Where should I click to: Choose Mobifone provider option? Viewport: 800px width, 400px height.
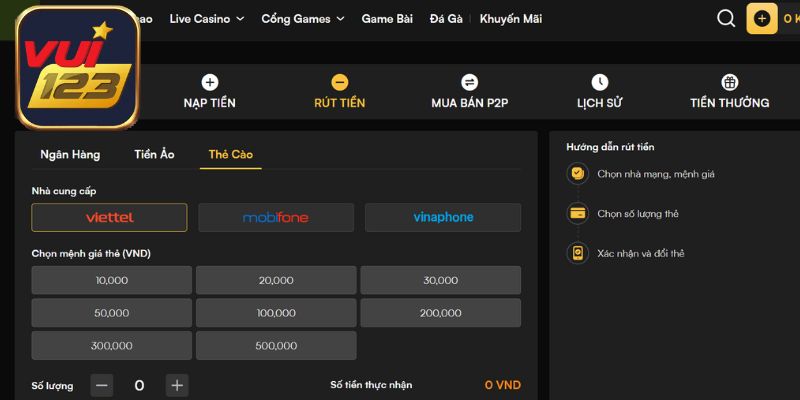(276, 217)
